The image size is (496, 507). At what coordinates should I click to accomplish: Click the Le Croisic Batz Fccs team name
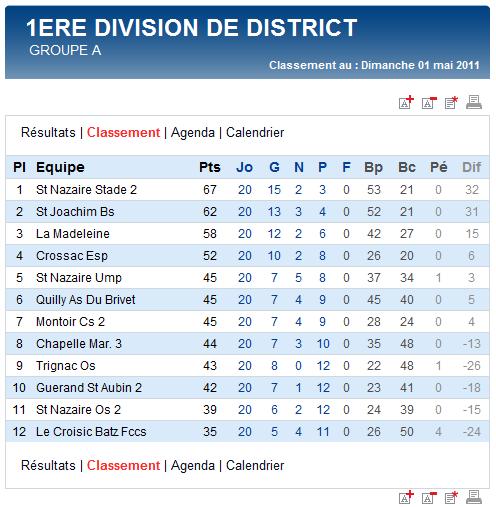coord(91,432)
